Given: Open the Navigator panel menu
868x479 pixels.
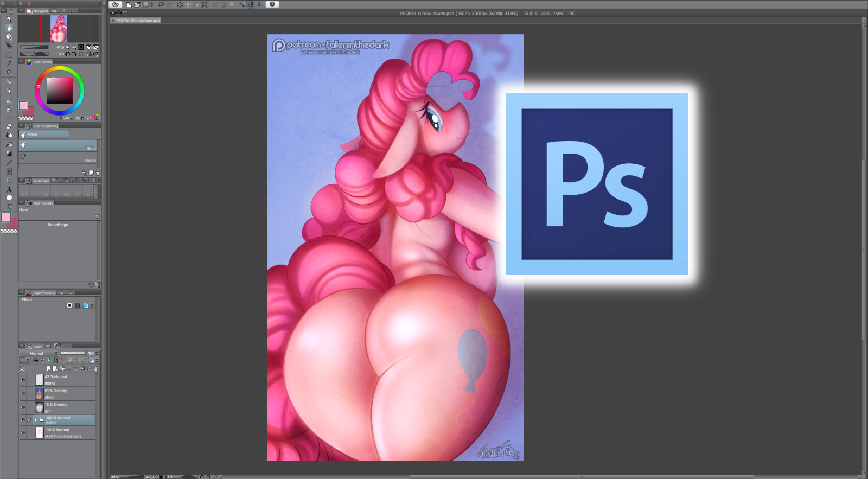Looking at the screenshot, I should [x=23, y=11].
